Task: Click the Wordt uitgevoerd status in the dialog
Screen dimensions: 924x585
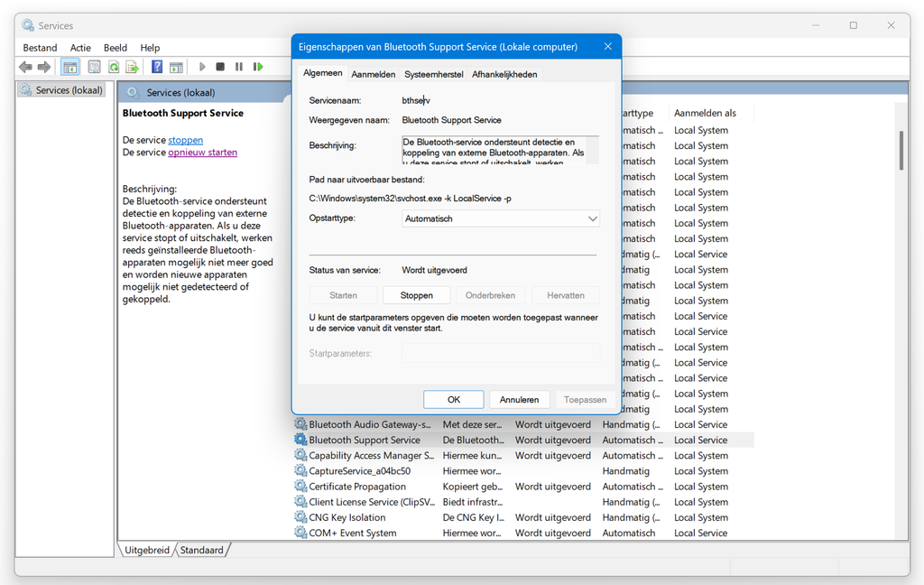Action: 434,270
